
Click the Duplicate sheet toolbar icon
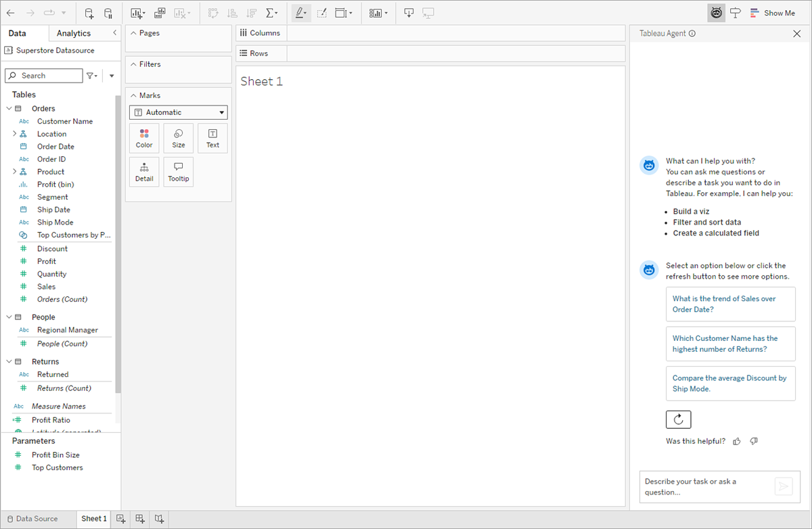160,13
